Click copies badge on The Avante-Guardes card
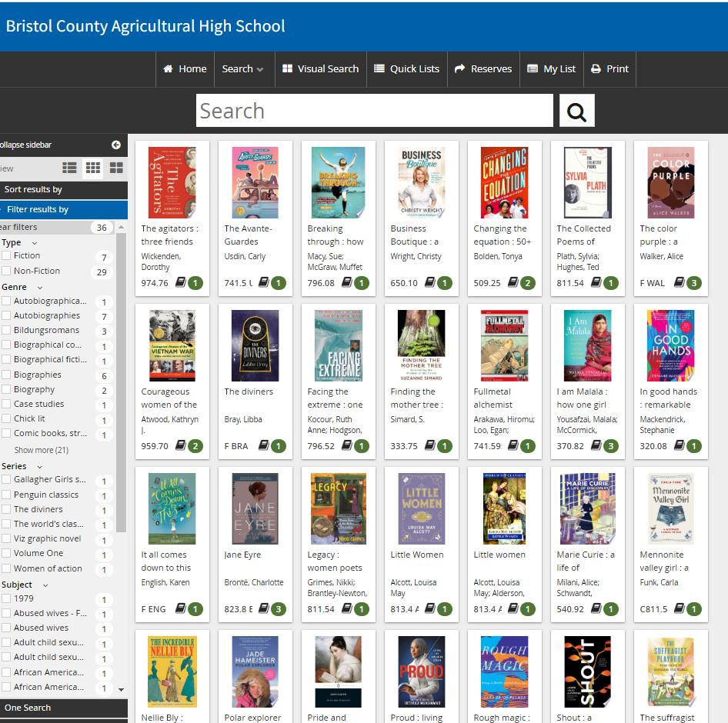Screen dimensions: 728x723 pyautogui.click(x=278, y=283)
